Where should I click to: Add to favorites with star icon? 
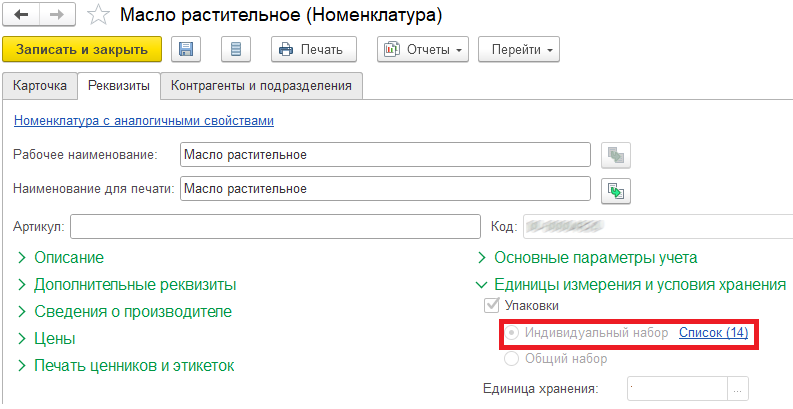click(98, 16)
